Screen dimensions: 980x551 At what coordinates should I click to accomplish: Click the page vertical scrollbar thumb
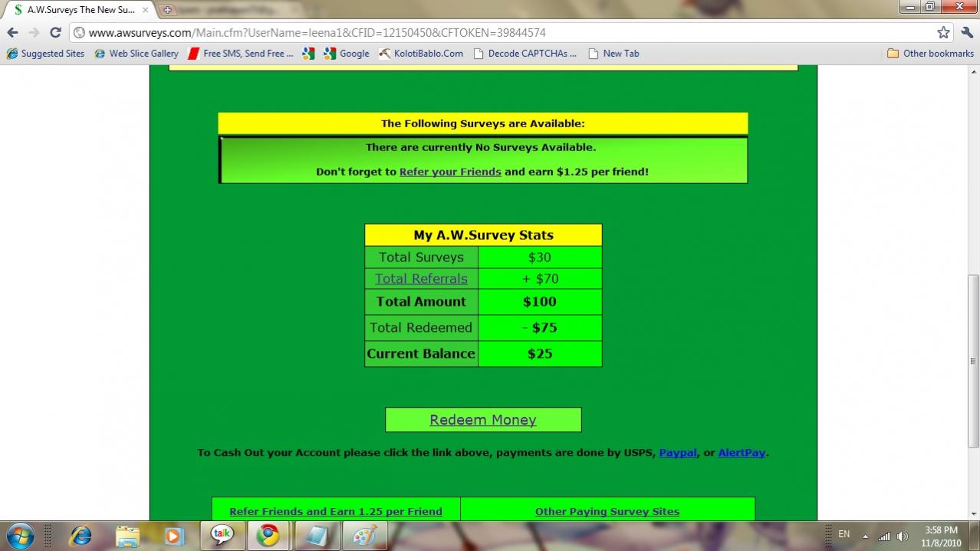click(973, 360)
